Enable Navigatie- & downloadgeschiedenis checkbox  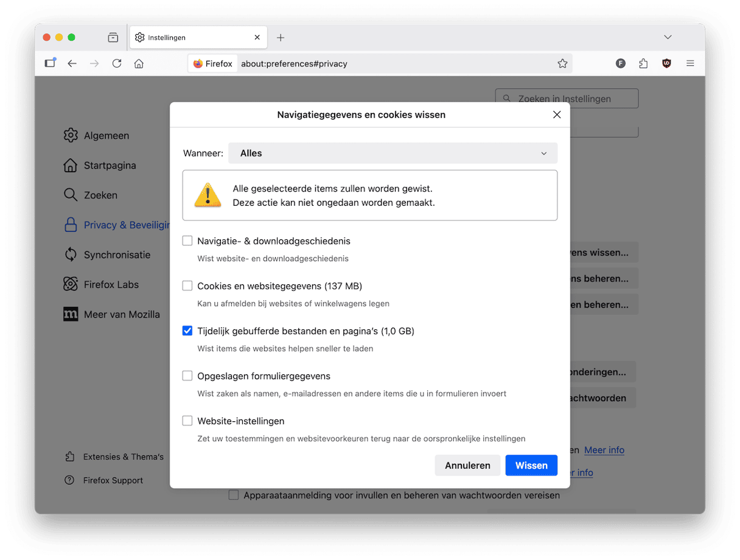(187, 241)
